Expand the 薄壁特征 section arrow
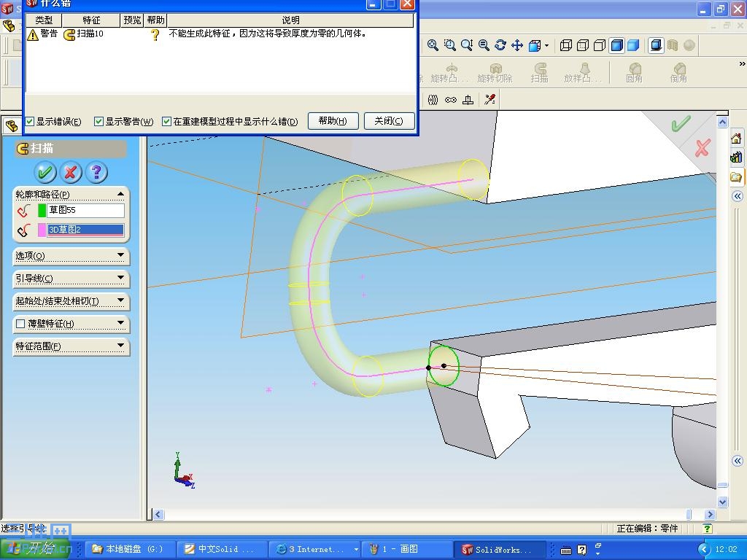747x560 pixels. [x=121, y=323]
